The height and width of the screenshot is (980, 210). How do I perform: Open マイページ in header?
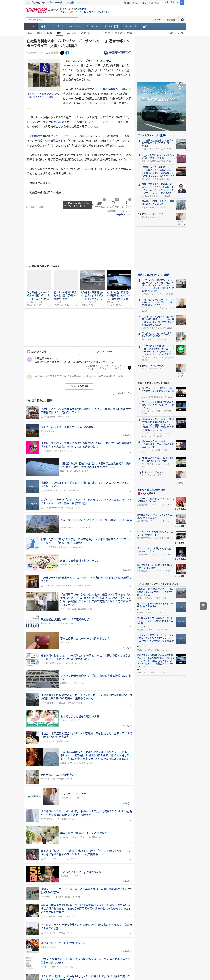157,20
